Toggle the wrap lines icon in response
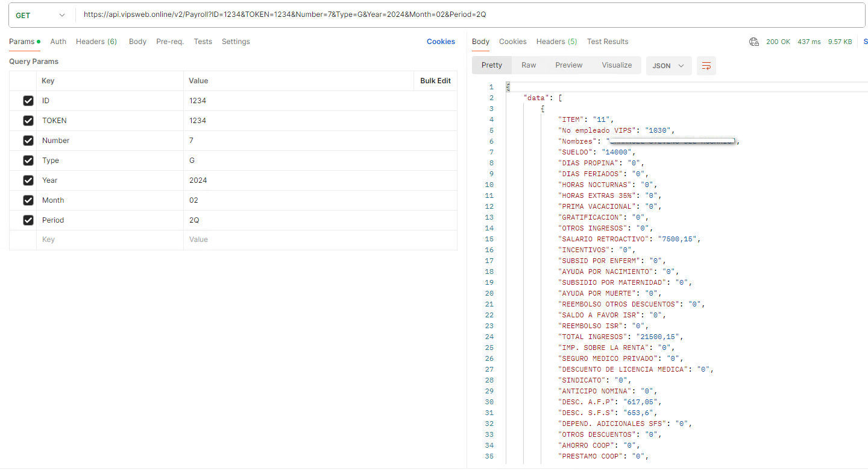This screenshot has width=868, height=470. (706, 66)
